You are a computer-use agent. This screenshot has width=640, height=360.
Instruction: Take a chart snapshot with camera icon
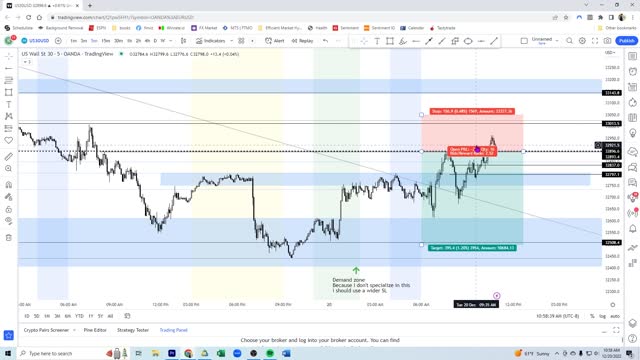pyautogui.click(x=608, y=41)
